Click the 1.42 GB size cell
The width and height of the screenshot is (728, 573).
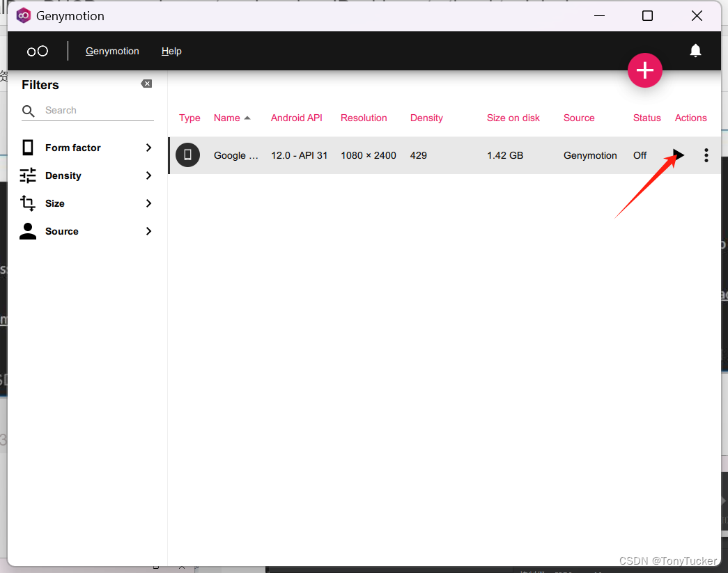(504, 155)
